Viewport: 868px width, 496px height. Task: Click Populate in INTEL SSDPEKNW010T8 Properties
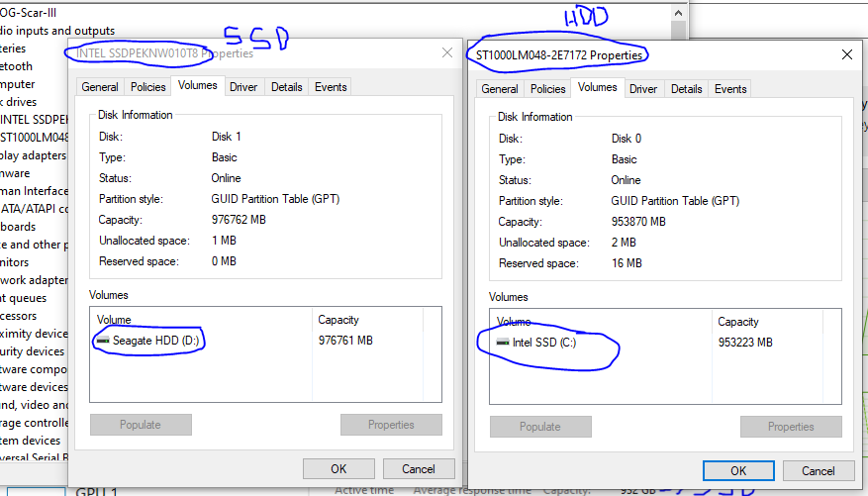coord(141,425)
